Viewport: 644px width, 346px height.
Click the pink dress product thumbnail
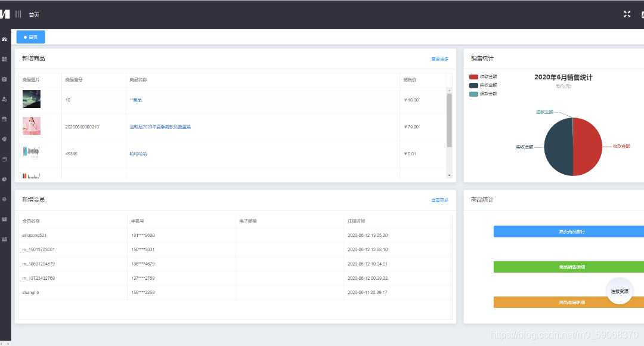pyautogui.click(x=31, y=126)
